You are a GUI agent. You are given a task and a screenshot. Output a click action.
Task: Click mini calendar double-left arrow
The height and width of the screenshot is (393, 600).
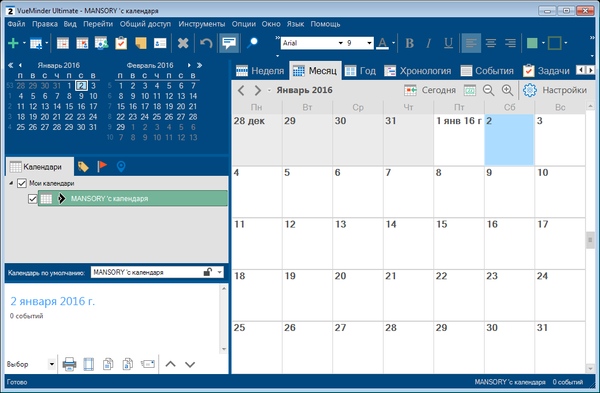point(10,65)
